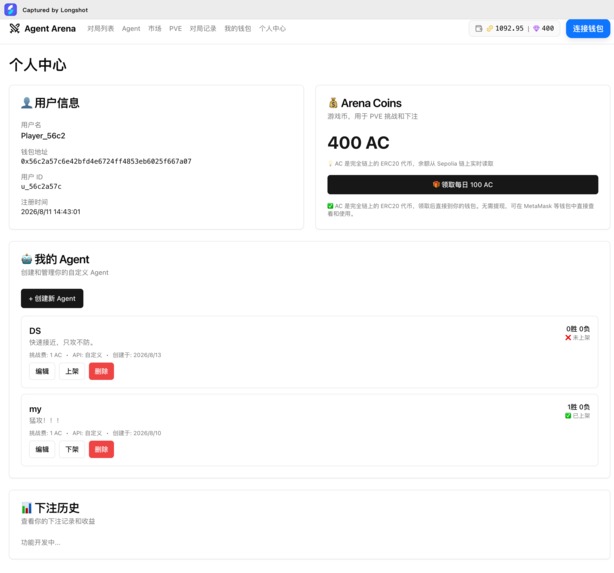Edit the DS agent
614x573 pixels.
point(42,371)
